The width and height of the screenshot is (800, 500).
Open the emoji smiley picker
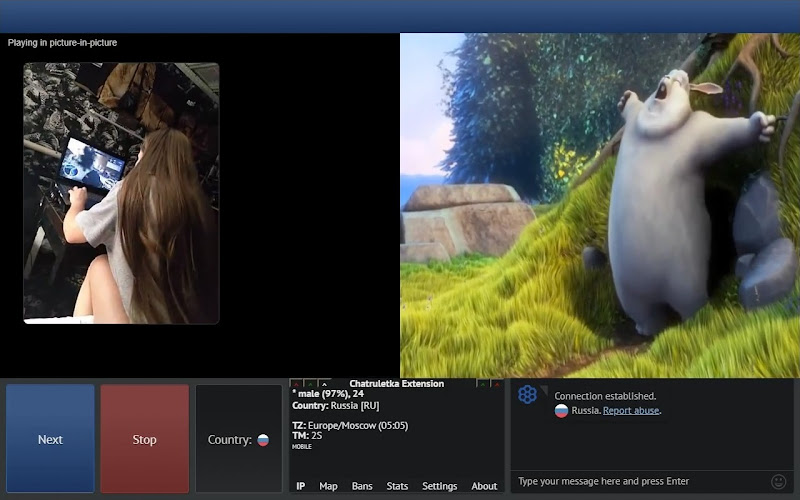[x=779, y=481]
